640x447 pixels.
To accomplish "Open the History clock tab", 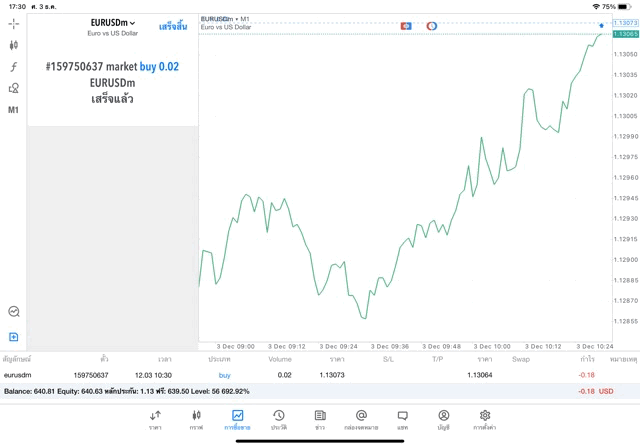I will click(279, 420).
